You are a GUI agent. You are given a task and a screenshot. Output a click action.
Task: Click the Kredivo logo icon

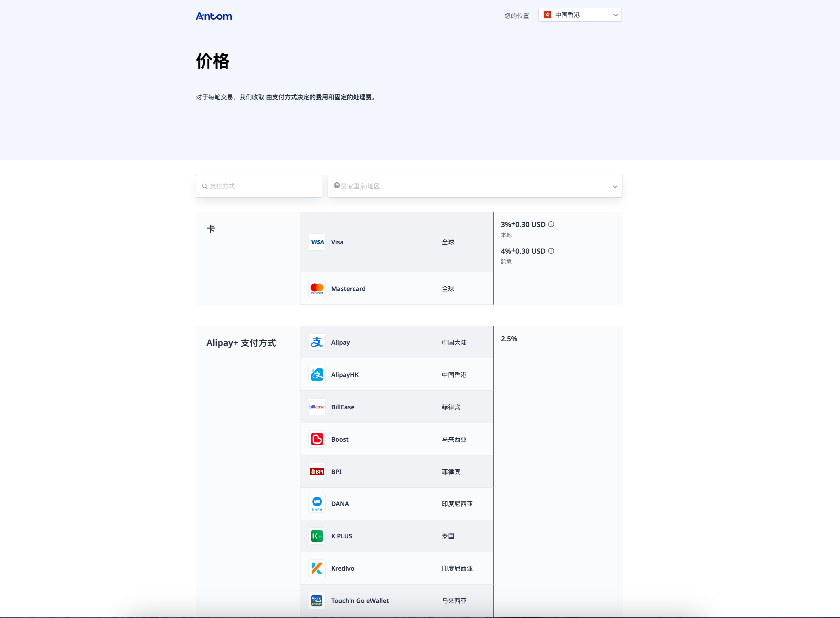click(x=317, y=568)
